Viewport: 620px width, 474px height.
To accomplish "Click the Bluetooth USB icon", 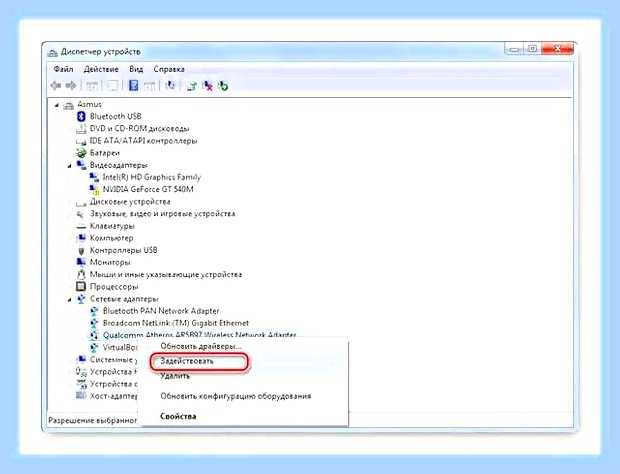I will (81, 116).
